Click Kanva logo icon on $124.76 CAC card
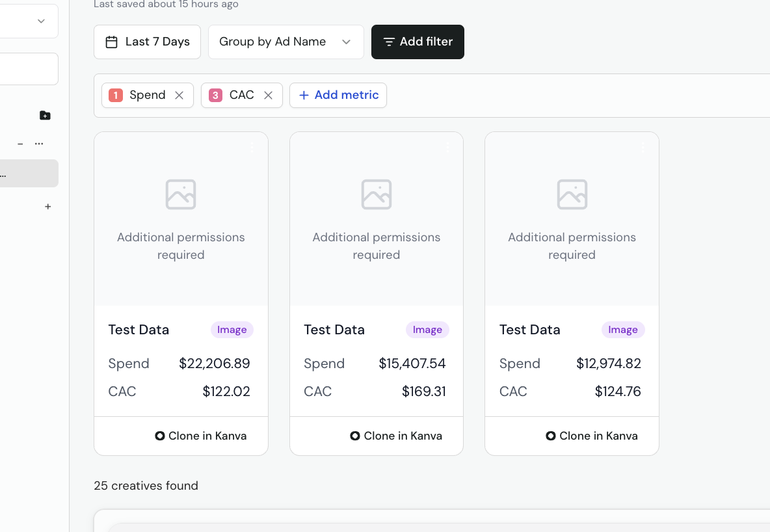The image size is (770, 532). tap(550, 436)
